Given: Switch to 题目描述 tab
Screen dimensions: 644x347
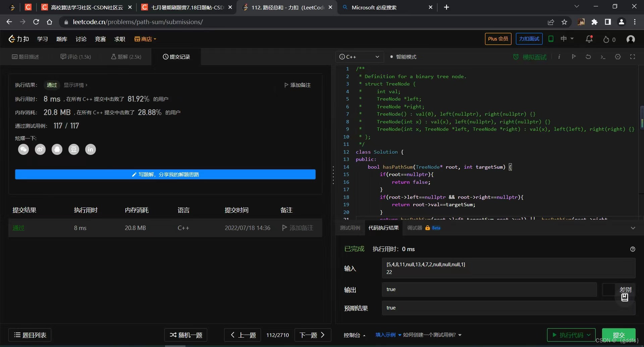Looking at the screenshot, I should (x=26, y=57).
